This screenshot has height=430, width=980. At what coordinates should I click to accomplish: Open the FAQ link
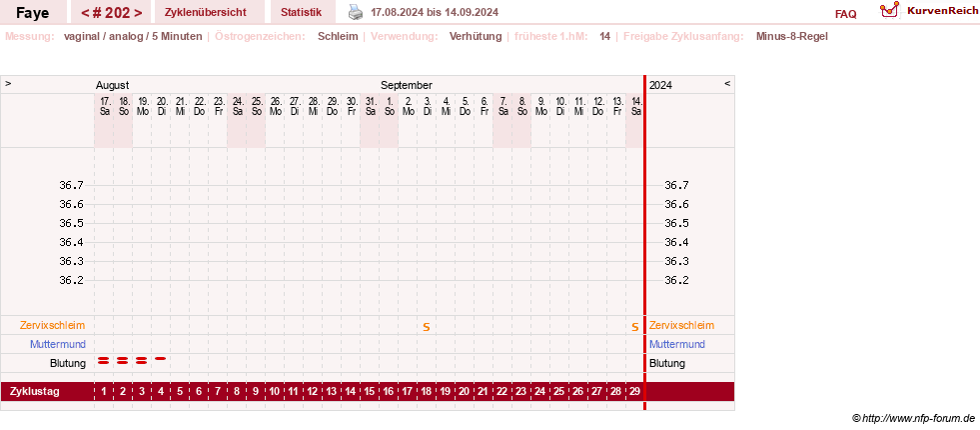pyautogui.click(x=845, y=14)
